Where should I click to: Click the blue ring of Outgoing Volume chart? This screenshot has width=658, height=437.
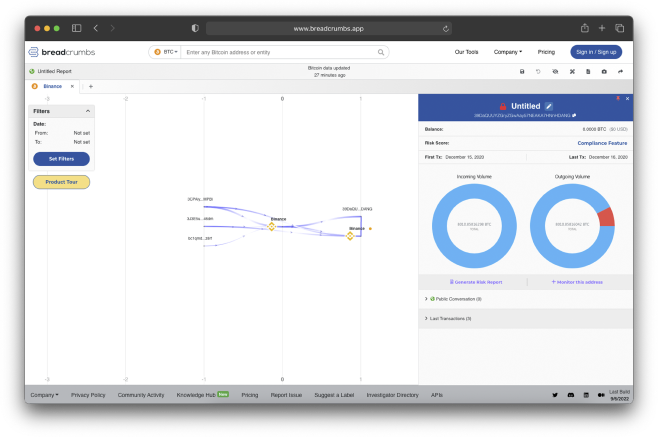pyautogui.click(x=538, y=227)
